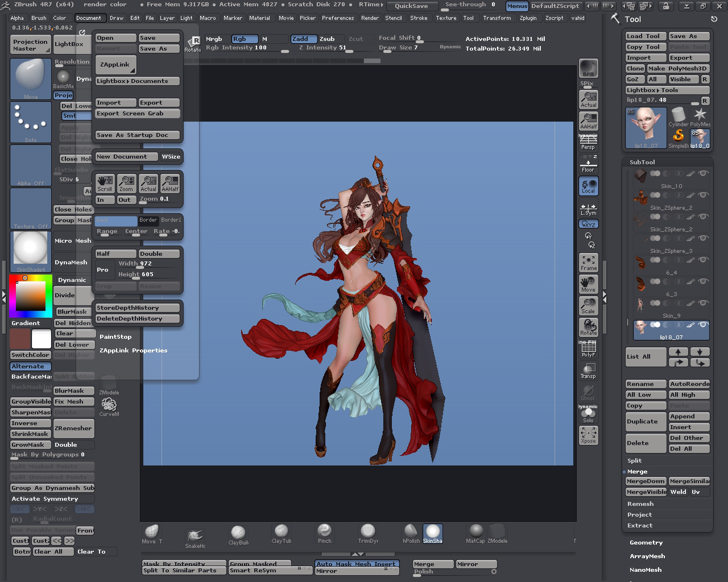Screen dimensions: 728x582
Task: Toggle the PolyF polyframe icon
Action: (x=588, y=348)
